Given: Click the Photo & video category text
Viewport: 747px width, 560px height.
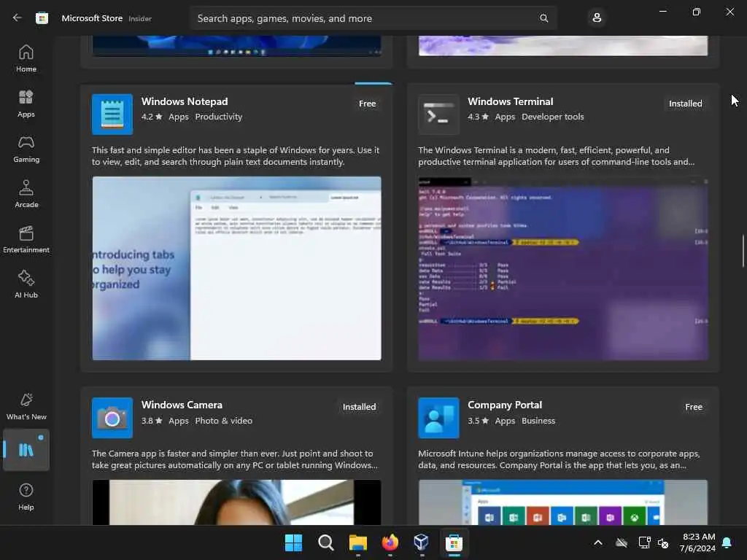Looking at the screenshot, I should pyautogui.click(x=223, y=421).
